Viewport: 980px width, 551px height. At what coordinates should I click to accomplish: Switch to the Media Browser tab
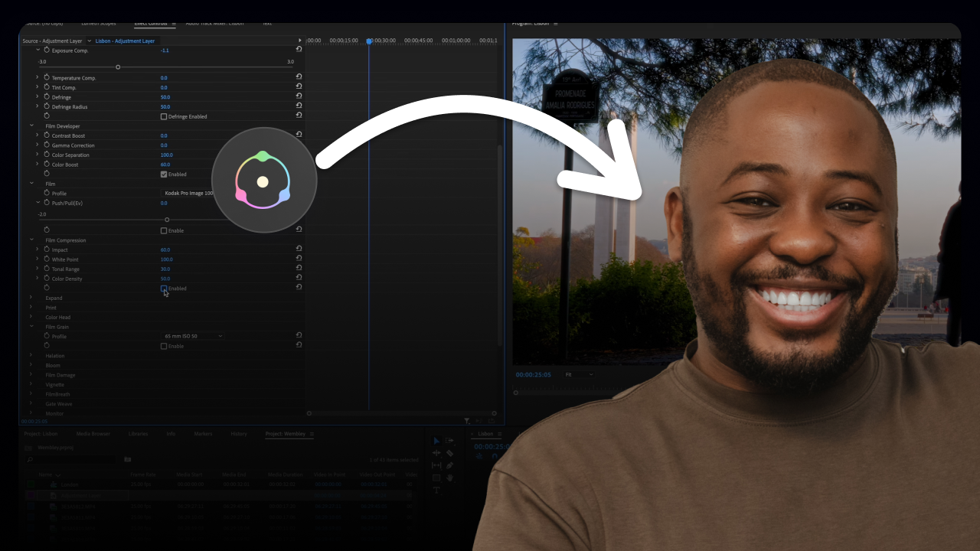pos(93,433)
